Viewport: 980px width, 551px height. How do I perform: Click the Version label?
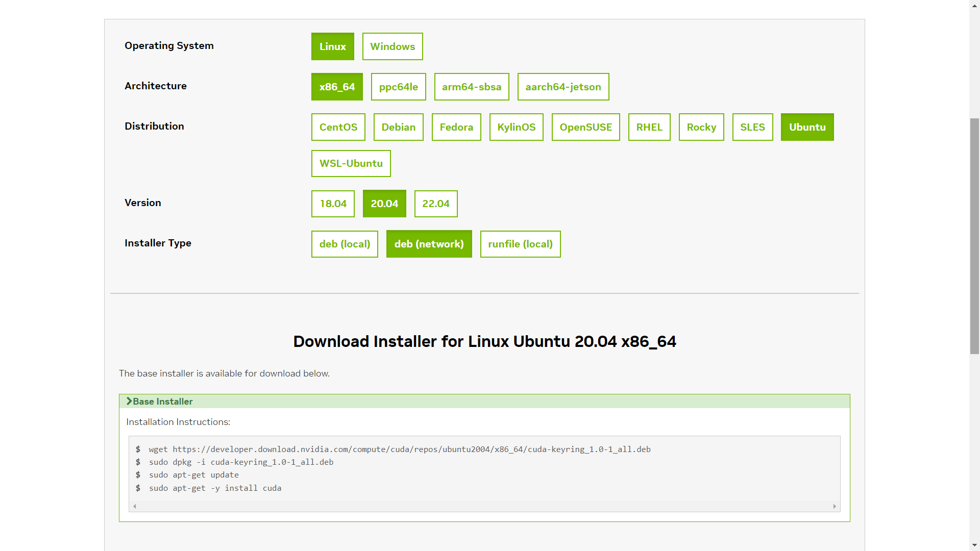[143, 203]
